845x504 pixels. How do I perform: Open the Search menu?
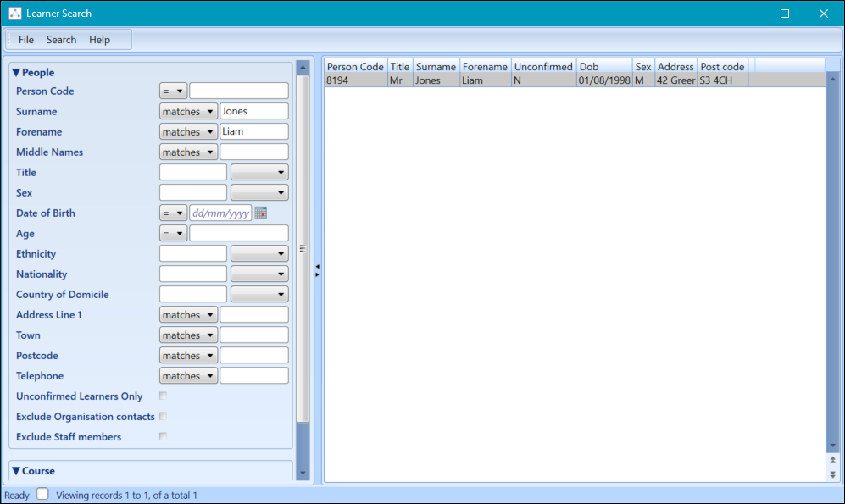(x=61, y=40)
